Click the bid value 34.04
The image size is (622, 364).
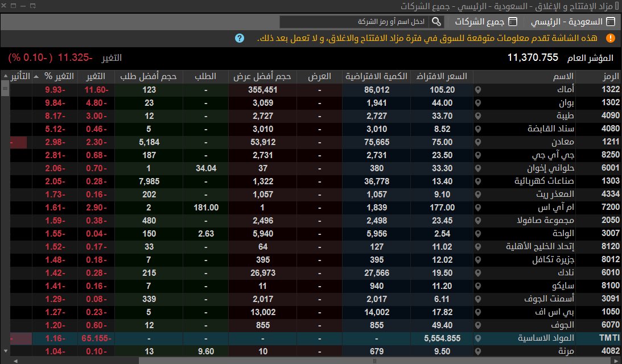pos(206,168)
